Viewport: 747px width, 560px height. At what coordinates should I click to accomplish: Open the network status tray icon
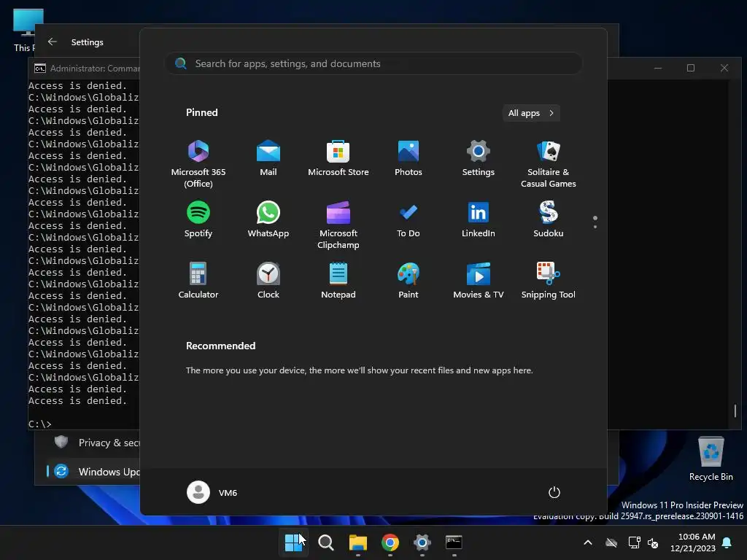click(x=634, y=542)
